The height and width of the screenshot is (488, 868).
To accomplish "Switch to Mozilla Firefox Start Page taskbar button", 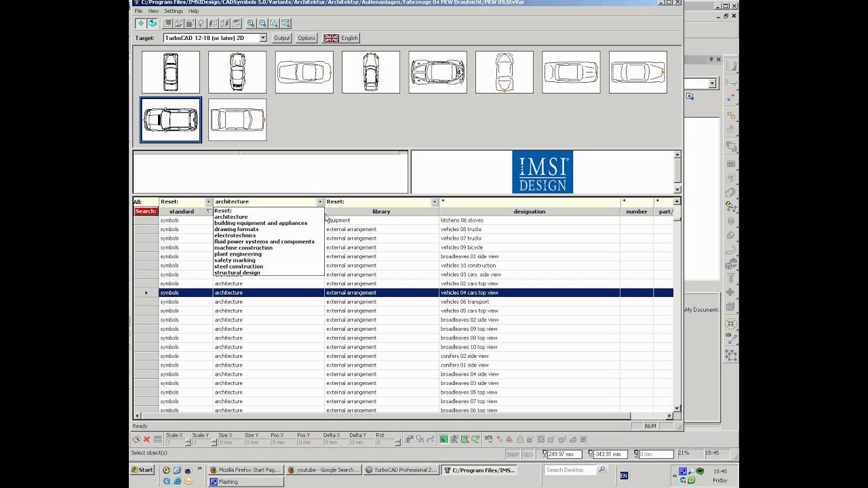I will pyautogui.click(x=245, y=470).
